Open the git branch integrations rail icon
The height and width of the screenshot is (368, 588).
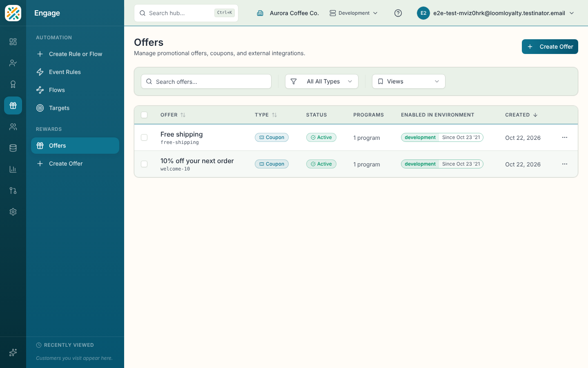point(13,191)
